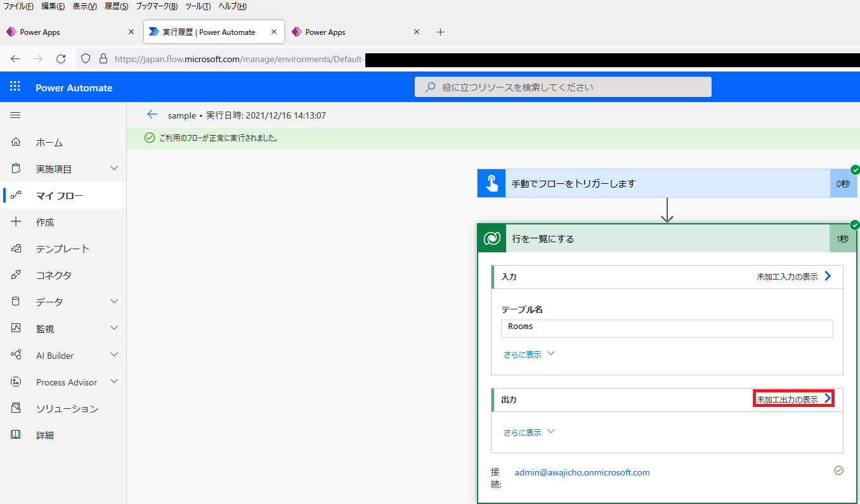Click the search magnifier icon
The width and height of the screenshot is (860, 504).
point(430,87)
